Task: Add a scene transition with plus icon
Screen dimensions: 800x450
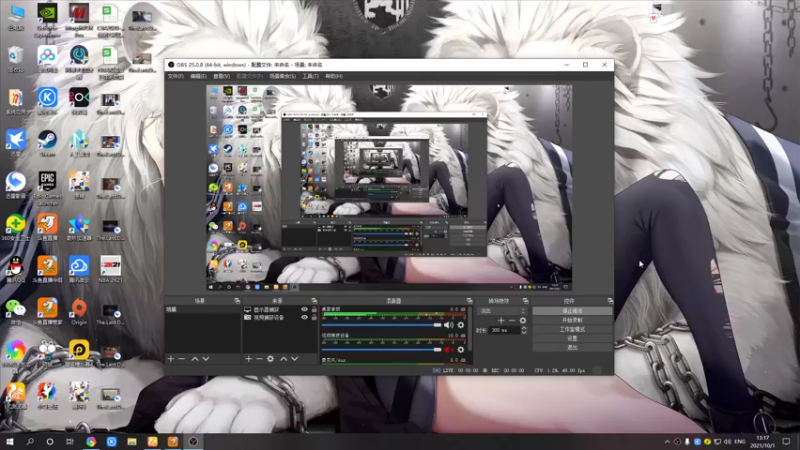Action: coord(501,320)
